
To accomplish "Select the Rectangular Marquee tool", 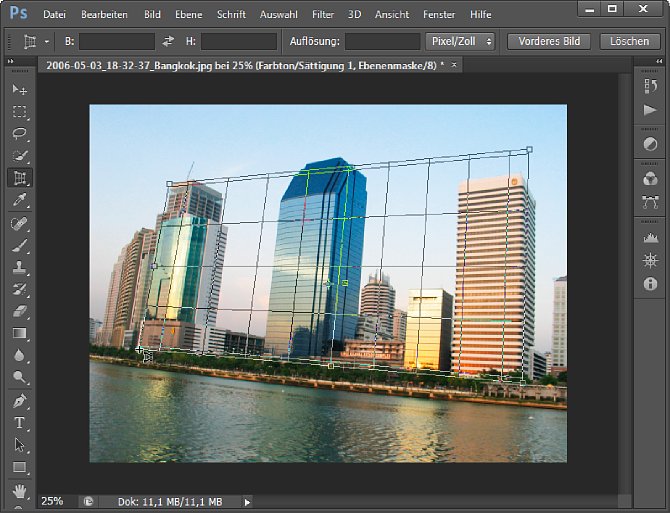I will [x=19, y=112].
